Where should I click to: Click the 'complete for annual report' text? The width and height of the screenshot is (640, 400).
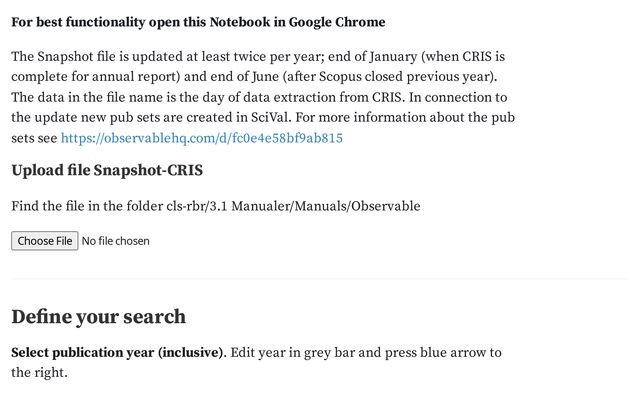coord(92,77)
